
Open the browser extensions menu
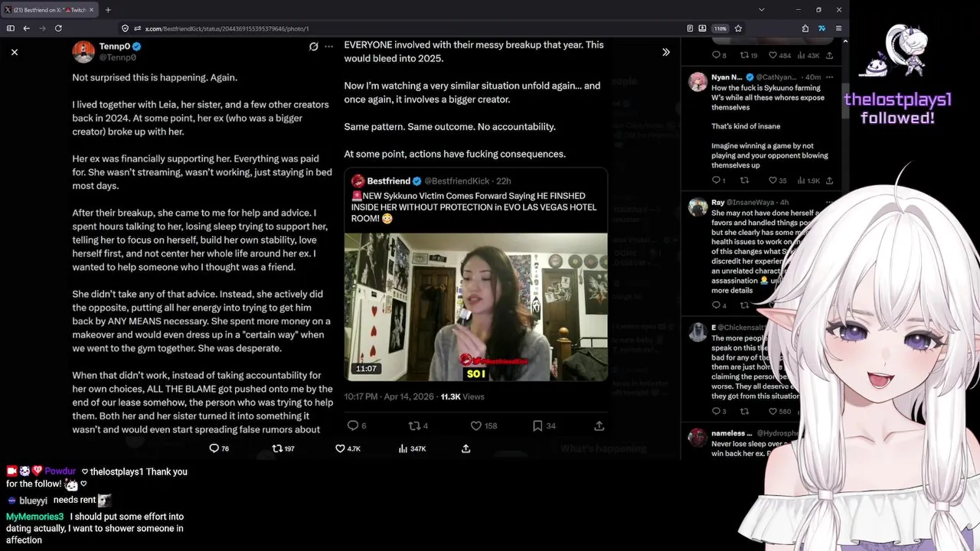click(x=805, y=28)
